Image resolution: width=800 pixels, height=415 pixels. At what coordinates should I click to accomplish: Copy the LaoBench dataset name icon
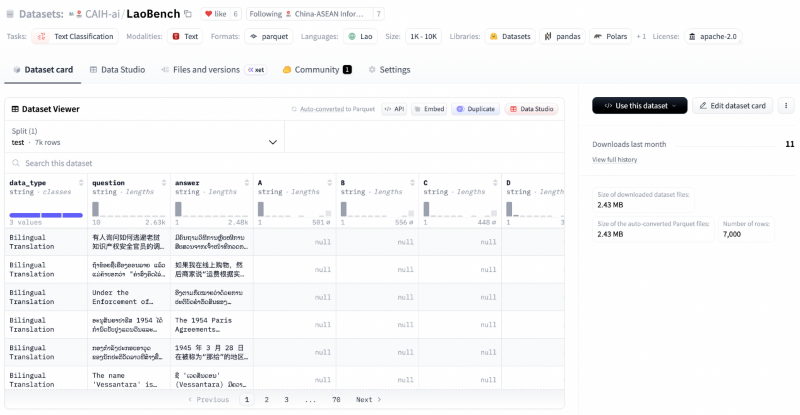tap(187, 14)
